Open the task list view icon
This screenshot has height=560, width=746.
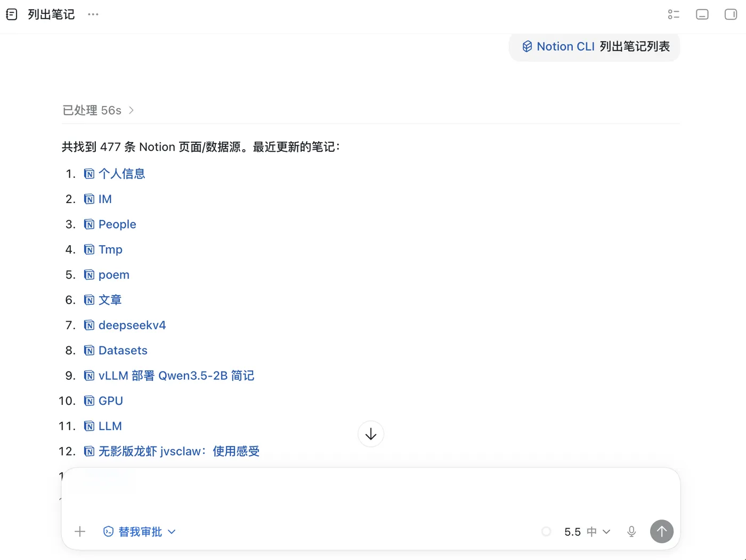(674, 14)
